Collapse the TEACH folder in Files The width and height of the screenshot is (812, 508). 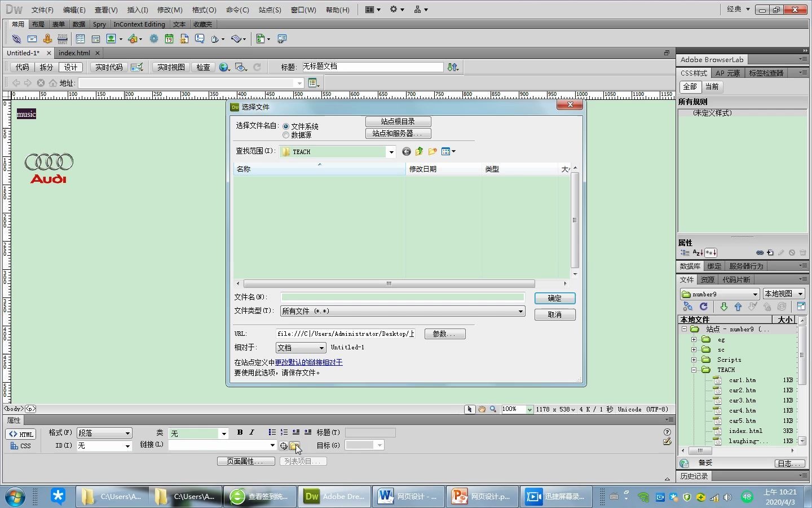coord(694,370)
